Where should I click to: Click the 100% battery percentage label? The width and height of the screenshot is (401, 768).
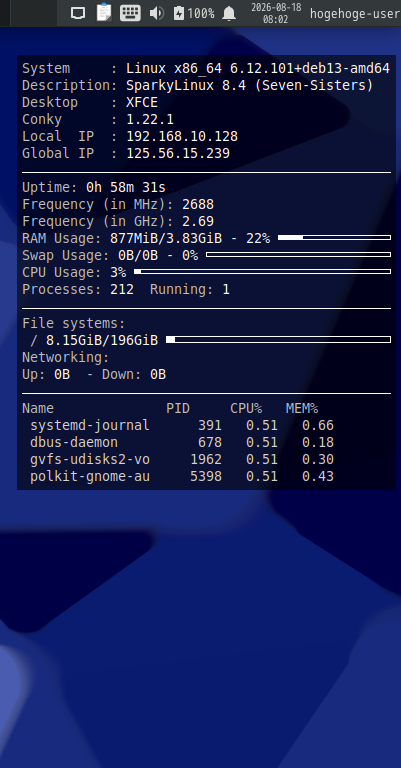coord(201,14)
